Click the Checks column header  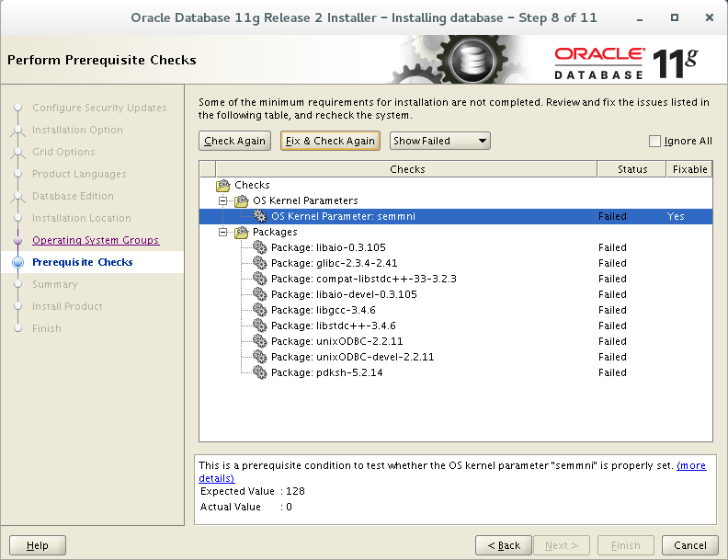pos(406,169)
